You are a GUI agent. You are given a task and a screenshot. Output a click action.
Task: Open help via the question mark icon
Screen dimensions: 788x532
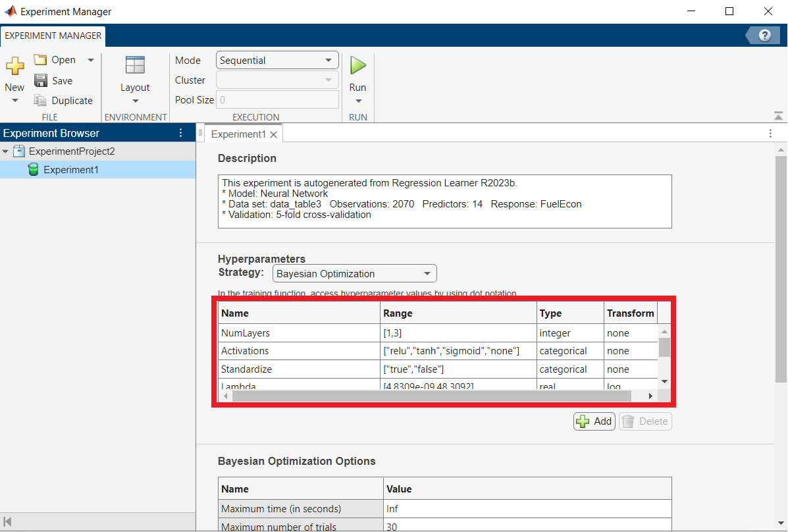click(x=764, y=36)
